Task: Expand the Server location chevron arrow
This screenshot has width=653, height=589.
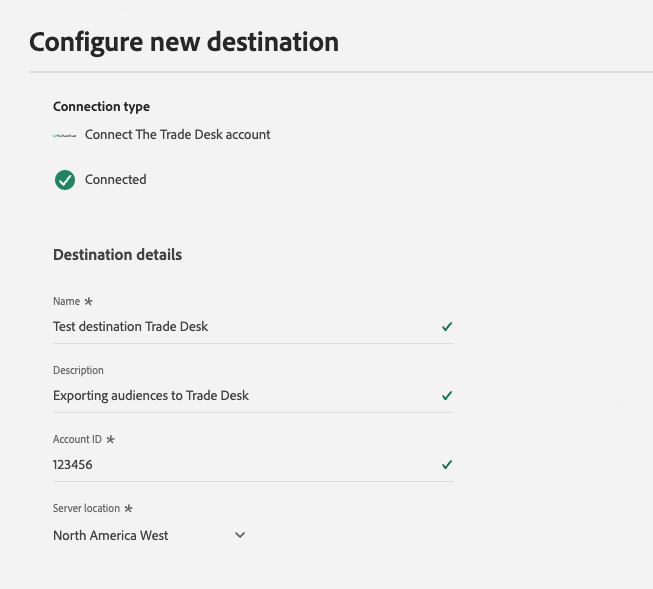Action: 240,535
